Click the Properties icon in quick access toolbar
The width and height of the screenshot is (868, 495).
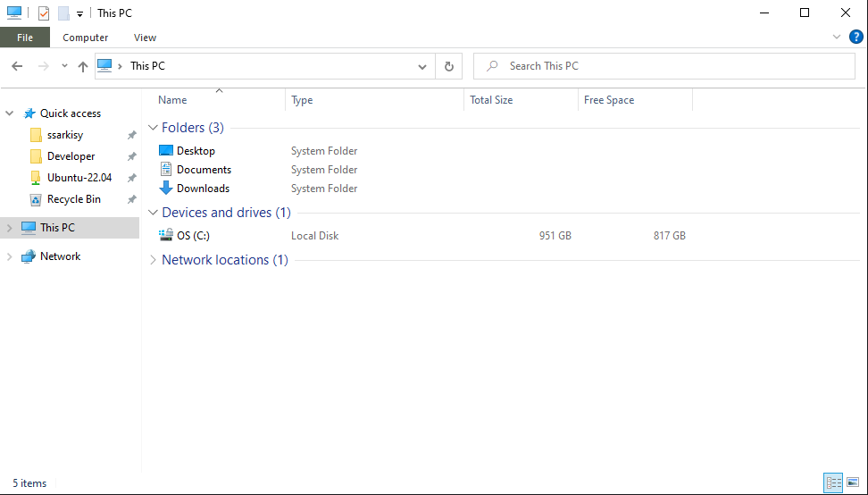pyautogui.click(x=44, y=13)
